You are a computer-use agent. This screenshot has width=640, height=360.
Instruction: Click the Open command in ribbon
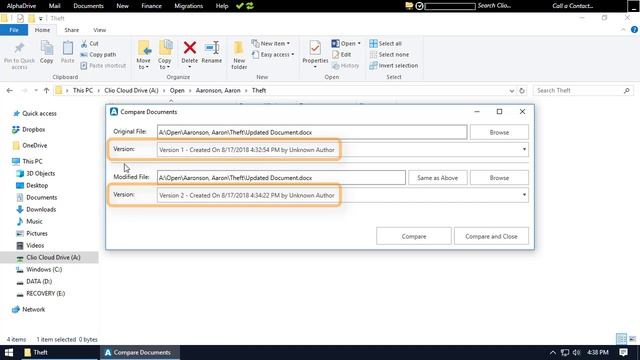[x=346, y=43]
